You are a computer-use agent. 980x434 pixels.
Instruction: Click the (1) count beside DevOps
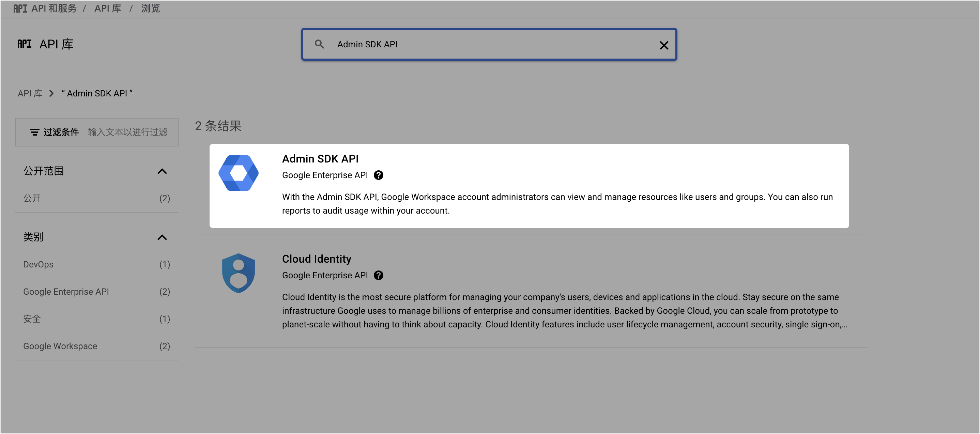pyautogui.click(x=165, y=264)
